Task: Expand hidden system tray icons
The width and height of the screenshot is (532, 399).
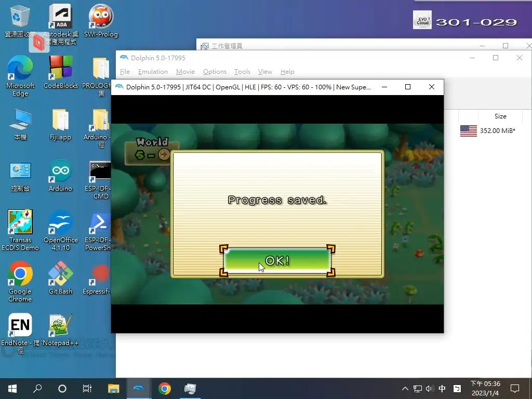Action: click(x=405, y=389)
